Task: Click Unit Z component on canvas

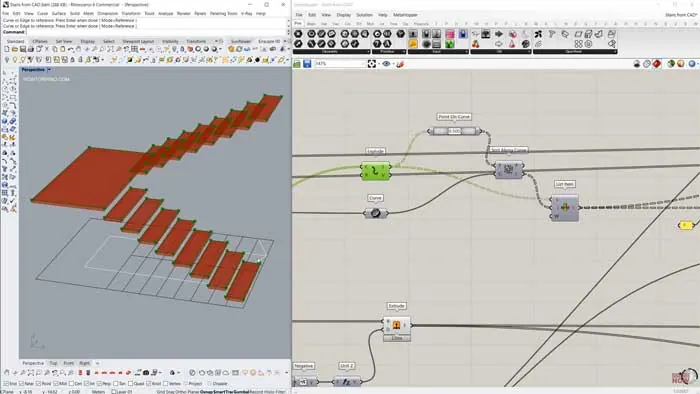Action: (346, 382)
